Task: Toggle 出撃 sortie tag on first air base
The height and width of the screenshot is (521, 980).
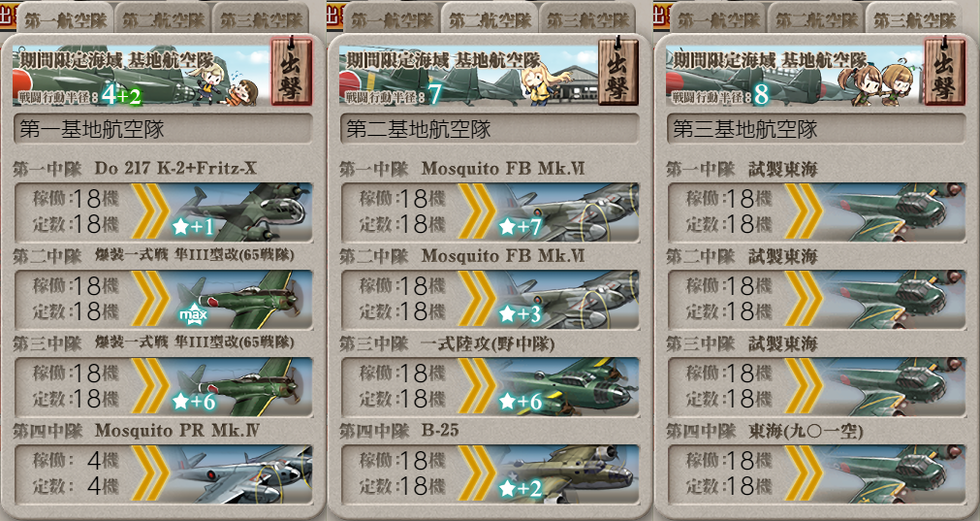Action: pyautogui.click(x=291, y=70)
